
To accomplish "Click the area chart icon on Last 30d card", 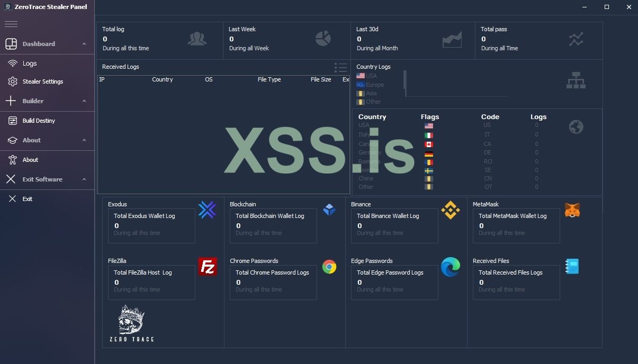I will click(x=452, y=40).
